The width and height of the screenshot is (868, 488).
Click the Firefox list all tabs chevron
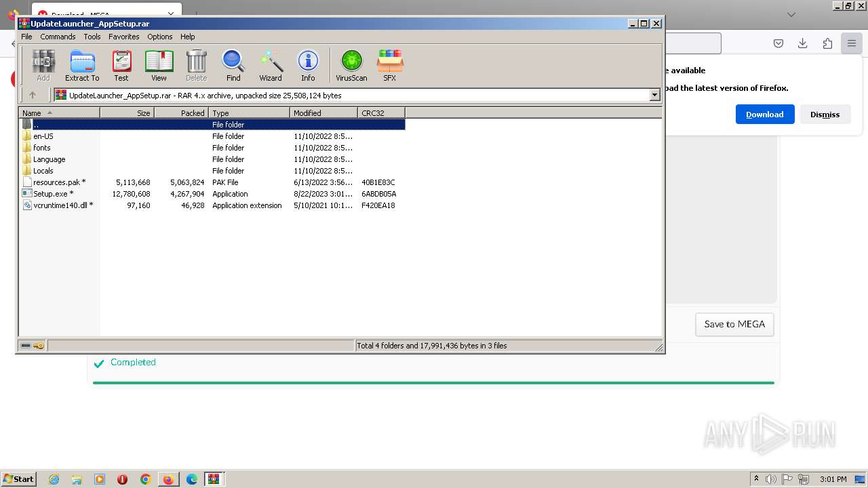[791, 14]
